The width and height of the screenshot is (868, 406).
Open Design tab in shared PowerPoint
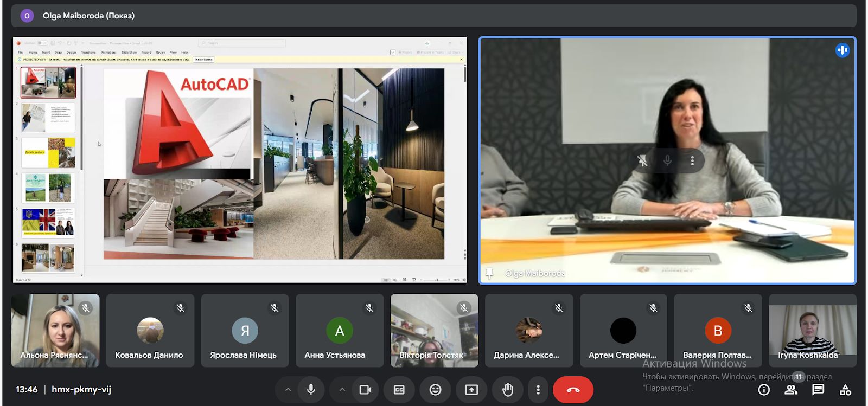point(71,53)
